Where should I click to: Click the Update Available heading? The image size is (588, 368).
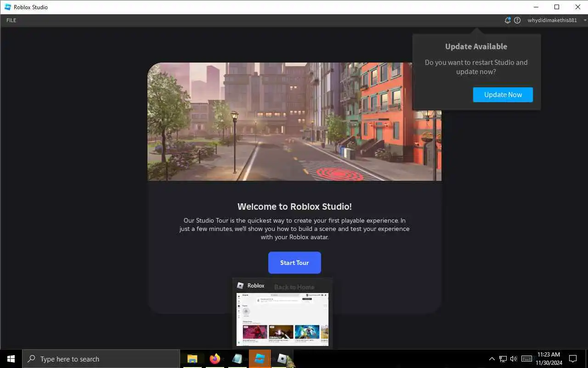pyautogui.click(x=476, y=46)
